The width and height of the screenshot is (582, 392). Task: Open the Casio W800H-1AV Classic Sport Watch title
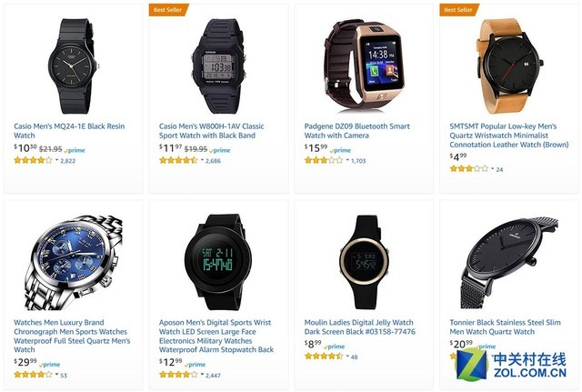[x=212, y=131]
